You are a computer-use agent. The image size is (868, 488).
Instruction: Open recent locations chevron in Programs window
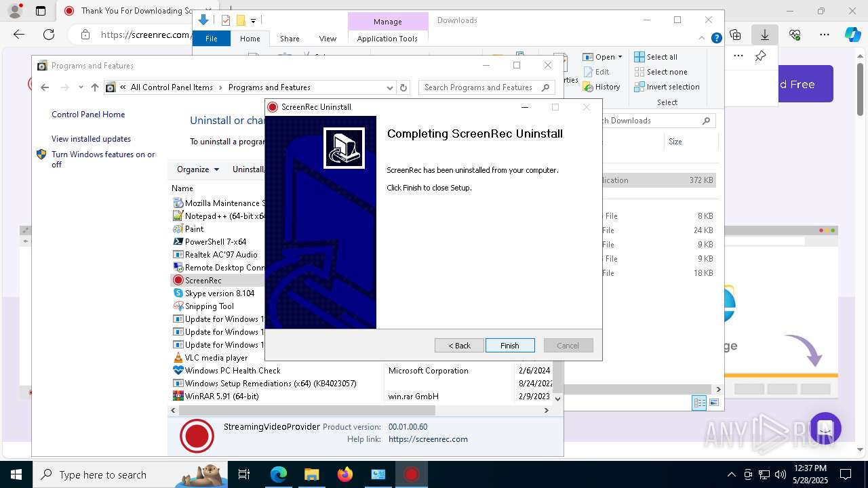coord(81,87)
